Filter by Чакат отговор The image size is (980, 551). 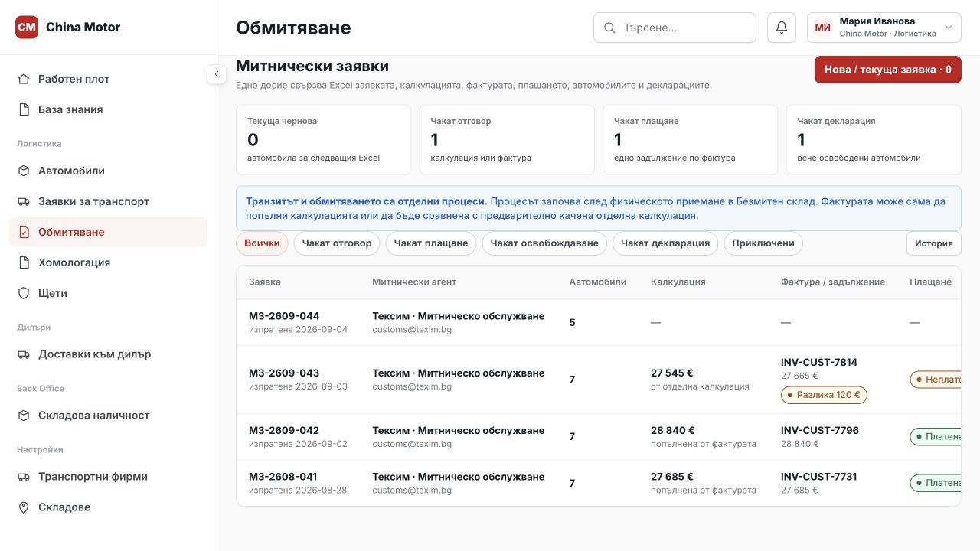coord(337,243)
